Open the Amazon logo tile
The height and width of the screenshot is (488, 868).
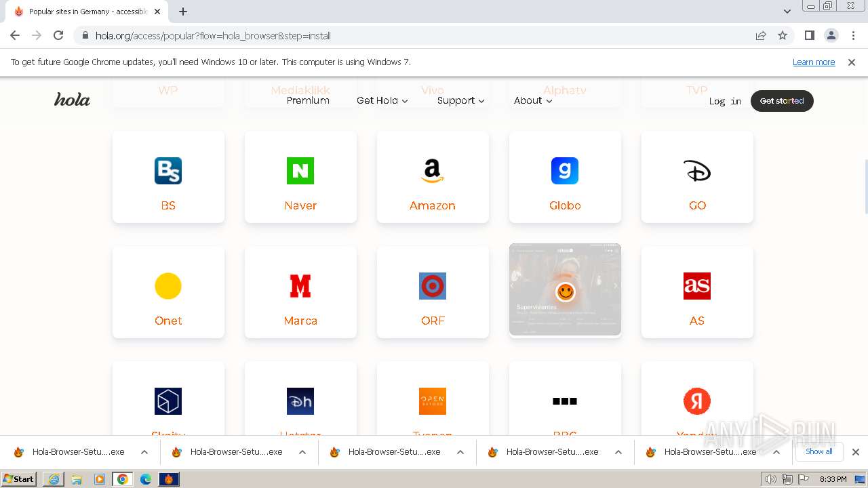(x=433, y=171)
